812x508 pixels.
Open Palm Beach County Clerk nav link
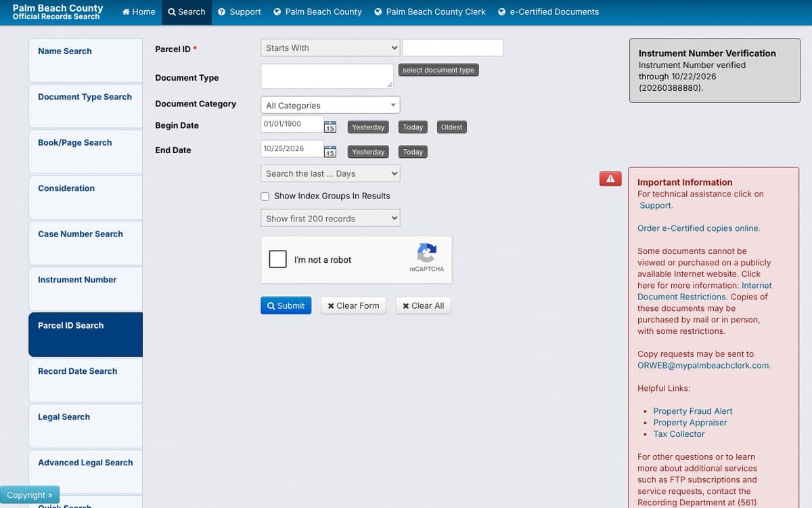(430, 12)
